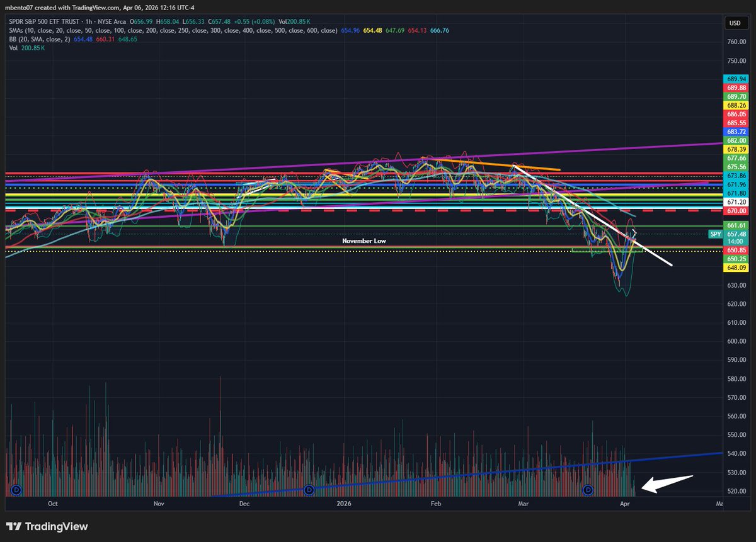
Task: Select the Vol 200.85 K legend row
Action: 26,47
